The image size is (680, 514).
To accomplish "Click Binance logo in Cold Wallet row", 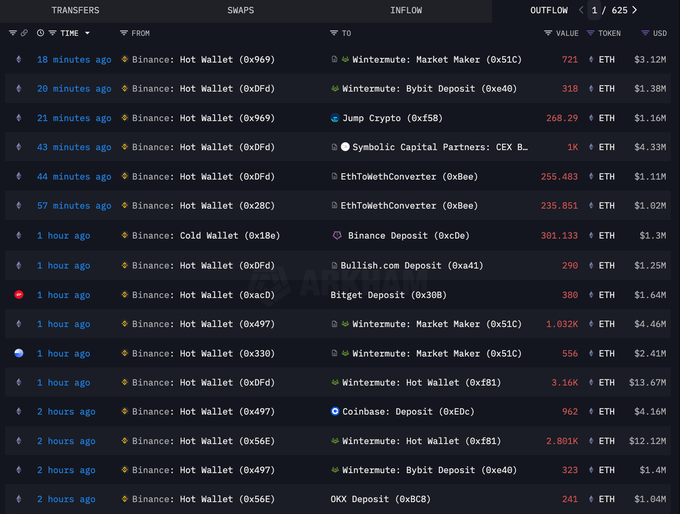I will (124, 235).
